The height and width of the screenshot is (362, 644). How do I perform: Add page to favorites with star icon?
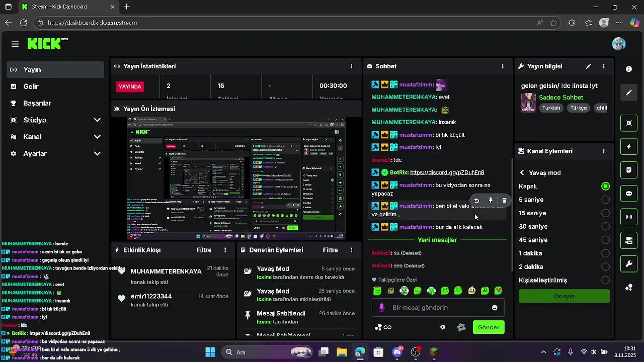(x=553, y=23)
